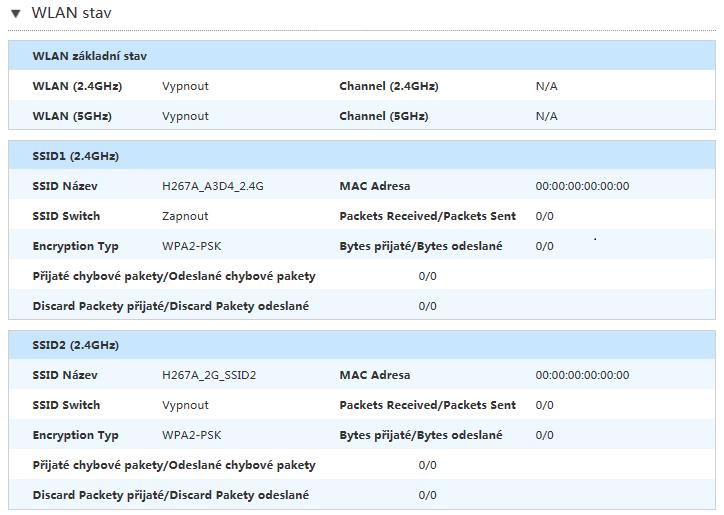Click Encryption Typ label in SSID2
Viewport: 724px width, 515px height.
(x=75, y=435)
